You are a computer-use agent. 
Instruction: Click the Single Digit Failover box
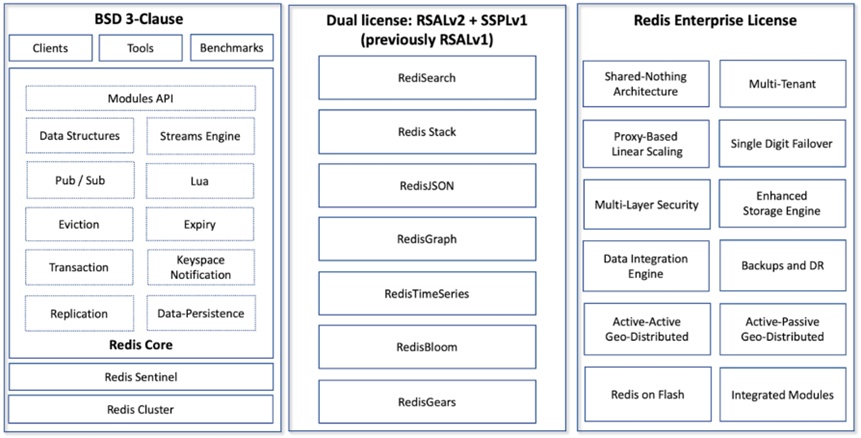(x=782, y=144)
